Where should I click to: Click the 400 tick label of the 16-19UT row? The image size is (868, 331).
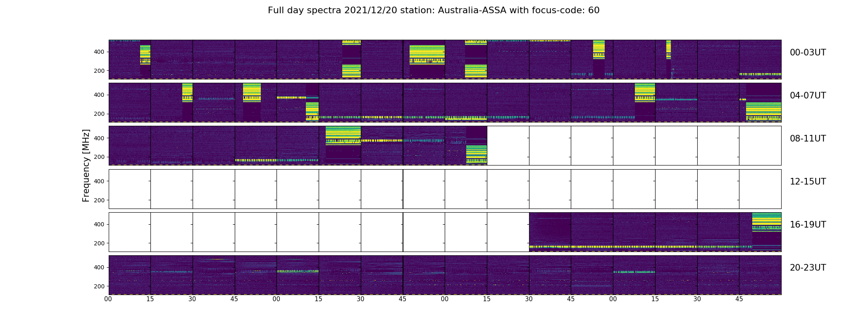coord(99,224)
